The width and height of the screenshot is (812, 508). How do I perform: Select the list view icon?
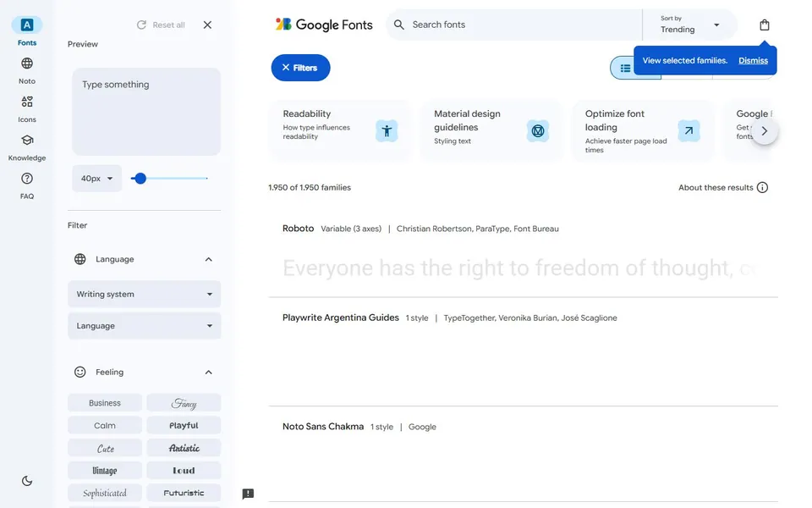pos(626,68)
